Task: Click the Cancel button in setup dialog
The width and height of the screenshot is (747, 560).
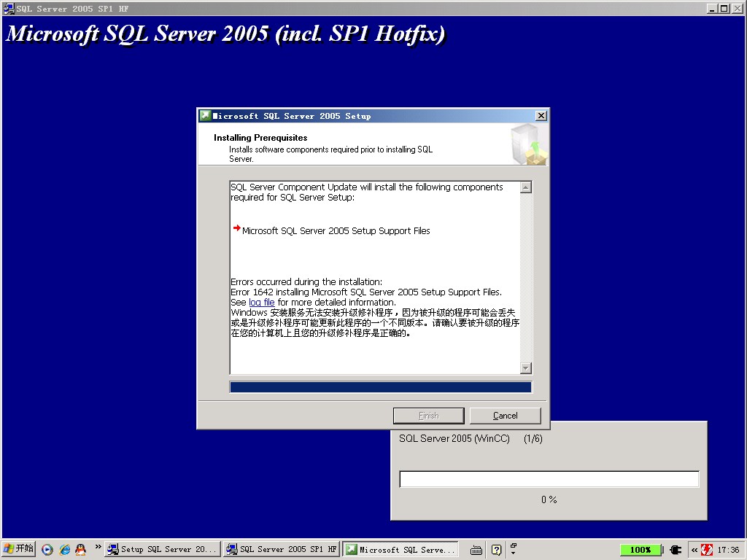Action: tap(505, 416)
